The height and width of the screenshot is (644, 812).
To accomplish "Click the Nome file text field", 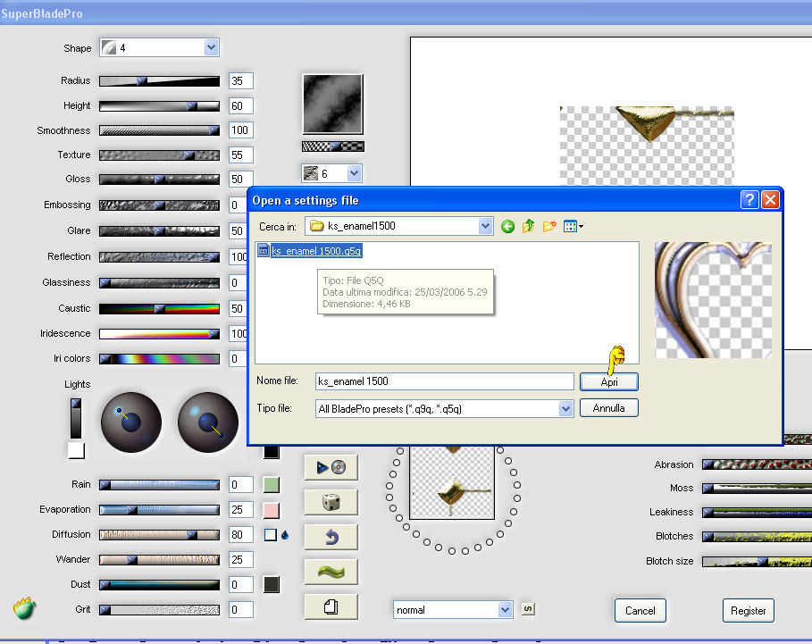I will pyautogui.click(x=443, y=381).
